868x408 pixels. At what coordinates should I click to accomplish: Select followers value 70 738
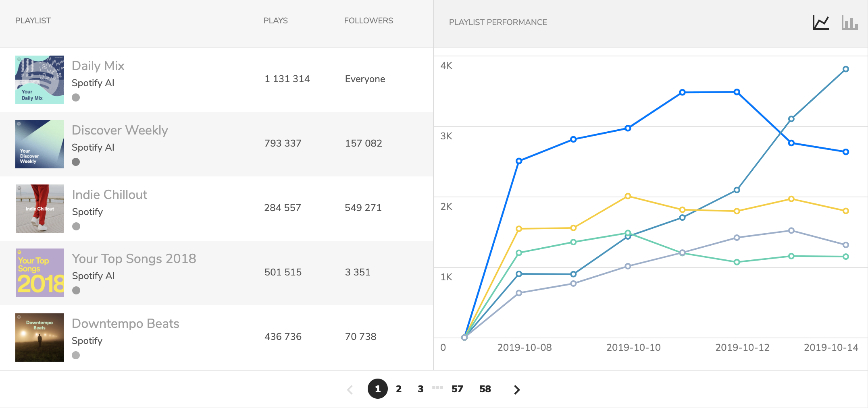(361, 337)
